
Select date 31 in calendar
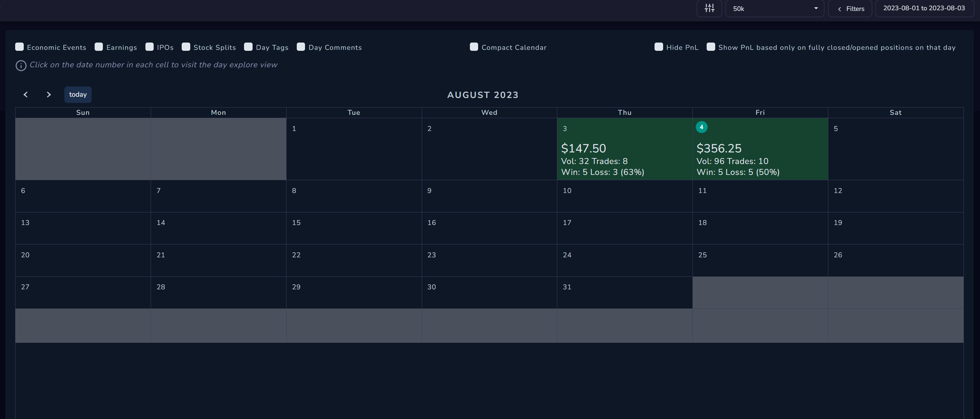(567, 287)
